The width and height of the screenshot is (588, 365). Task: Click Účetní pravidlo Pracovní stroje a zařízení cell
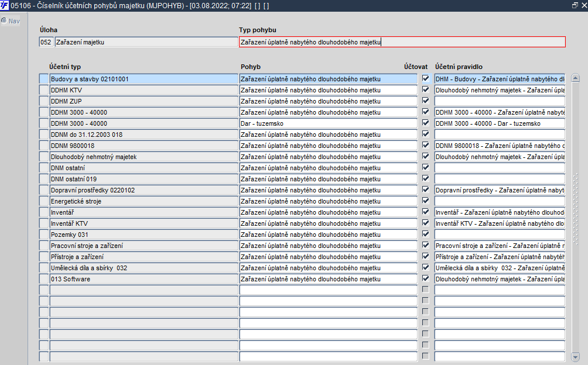click(x=500, y=246)
